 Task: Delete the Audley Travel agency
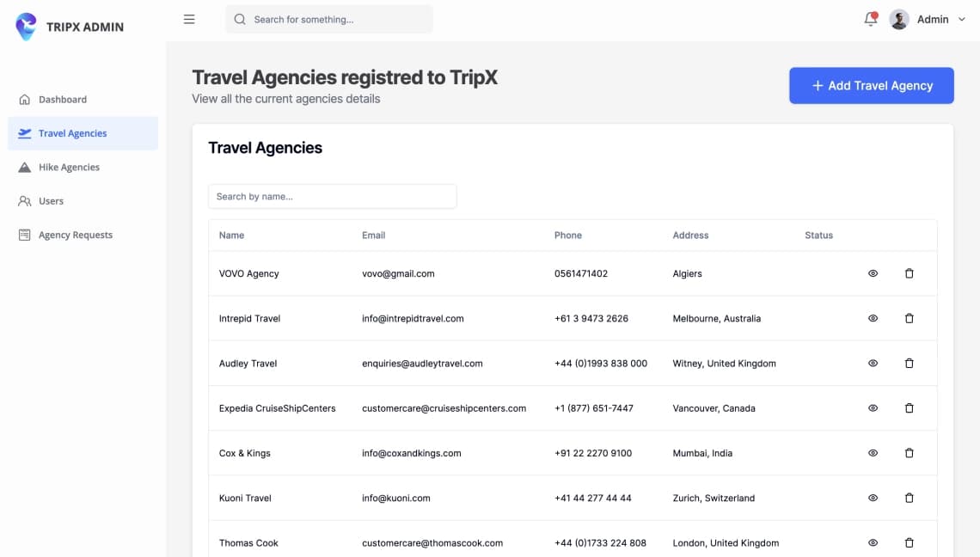(x=909, y=364)
